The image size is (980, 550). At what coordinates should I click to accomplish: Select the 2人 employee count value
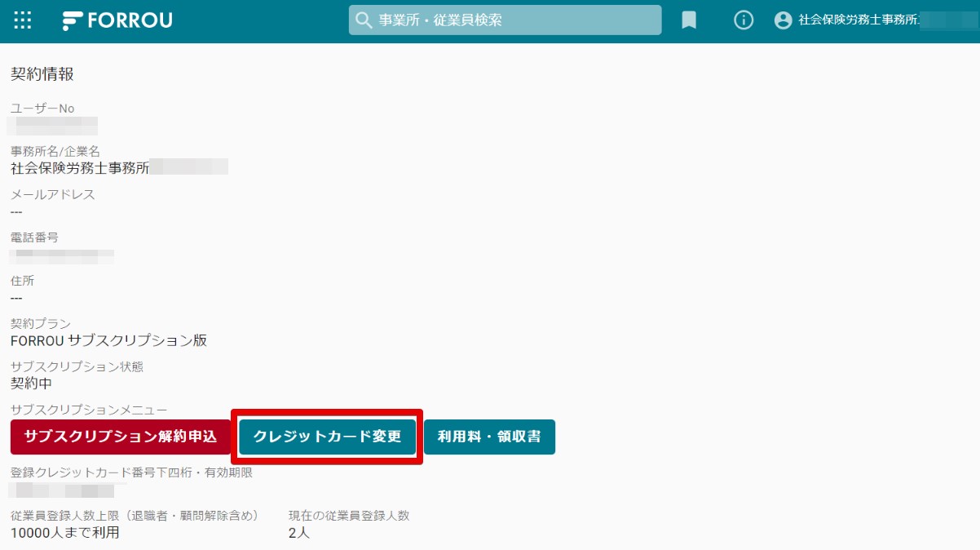point(299,533)
